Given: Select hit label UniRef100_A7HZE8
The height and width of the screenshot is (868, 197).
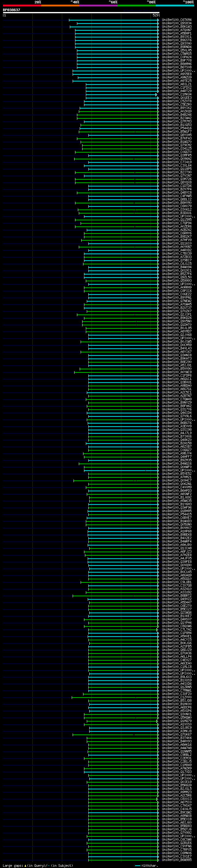Looking at the screenshot, I should point(177,555).
